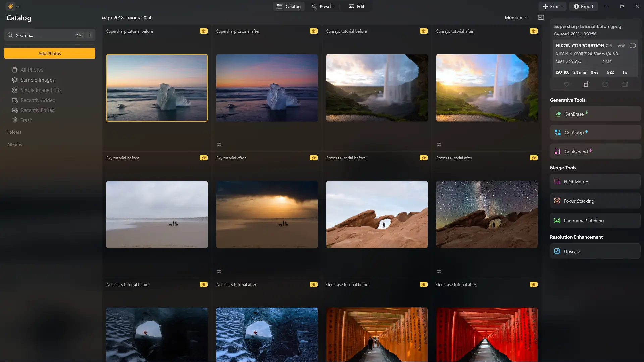Screen dimensions: 644x362
Task: Click the Export button
Action: click(x=583, y=6)
